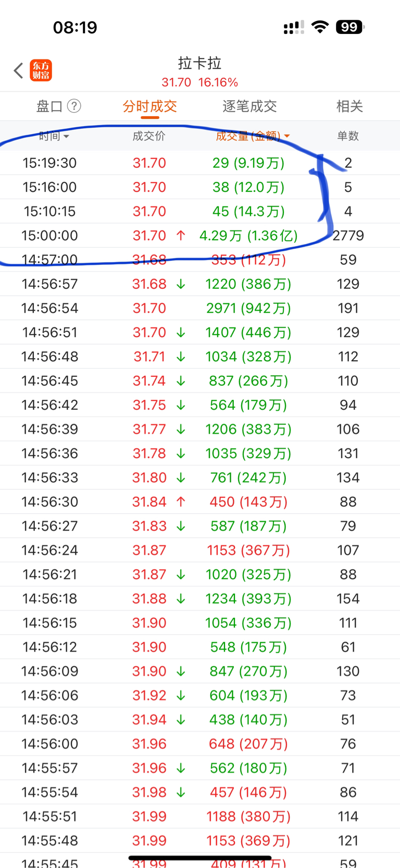Tap the 08:19 status bar clock
This screenshot has width=400, height=868.
[75, 27]
